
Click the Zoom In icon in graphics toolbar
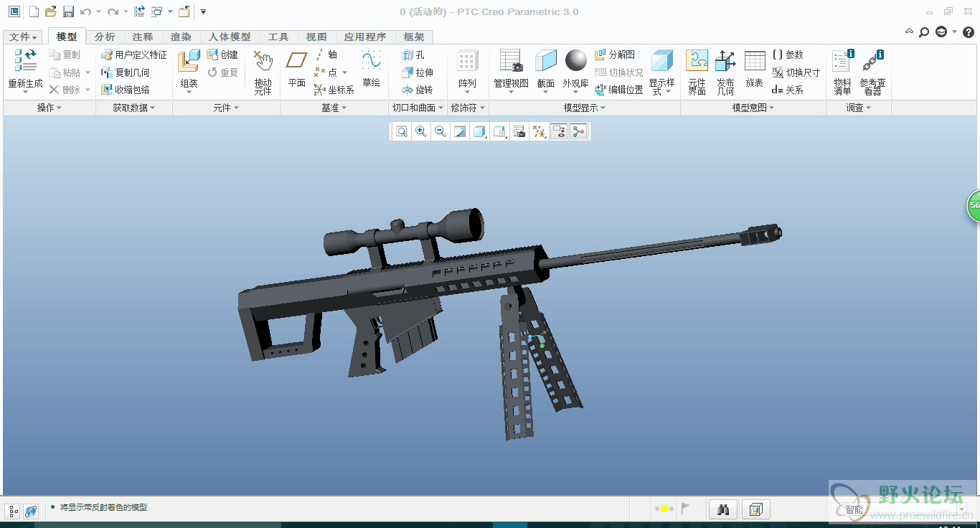(421, 131)
